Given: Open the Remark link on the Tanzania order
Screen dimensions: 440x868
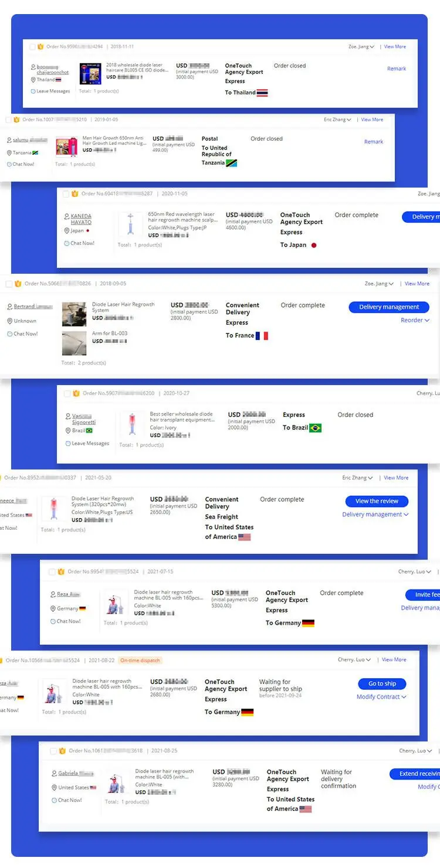Looking at the screenshot, I should pos(374,142).
